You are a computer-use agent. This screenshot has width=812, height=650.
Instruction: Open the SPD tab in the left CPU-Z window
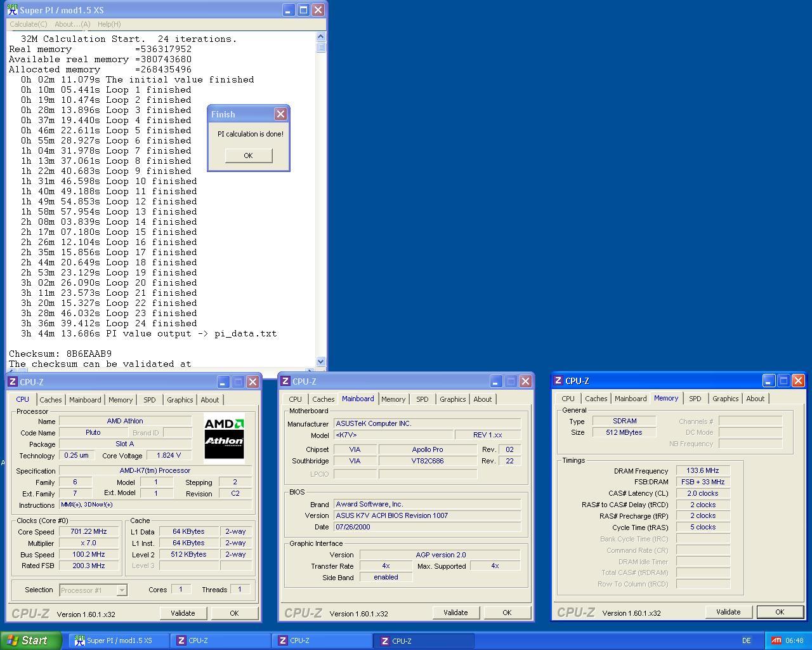click(150, 400)
